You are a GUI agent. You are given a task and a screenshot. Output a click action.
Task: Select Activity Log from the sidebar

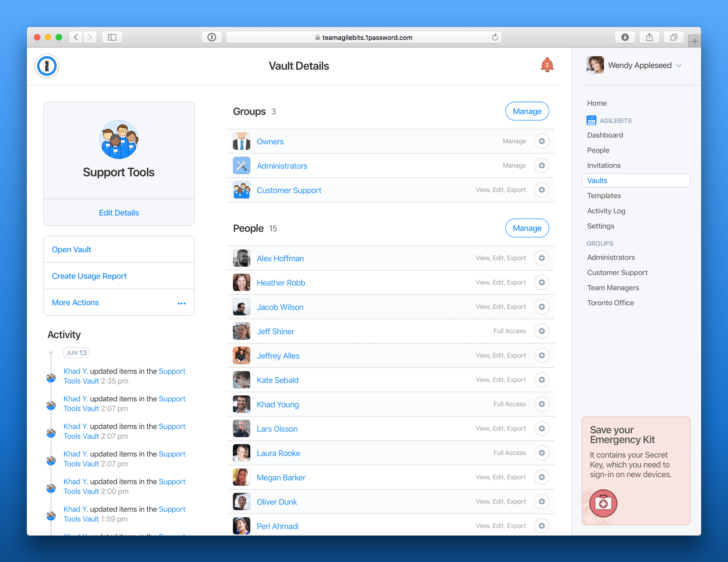click(606, 210)
